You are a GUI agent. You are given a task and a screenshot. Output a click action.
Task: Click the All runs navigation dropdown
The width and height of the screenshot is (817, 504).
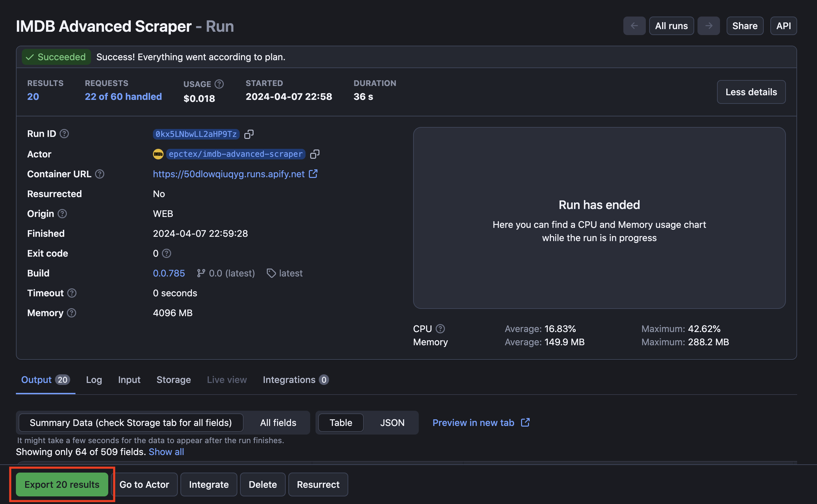point(671,26)
